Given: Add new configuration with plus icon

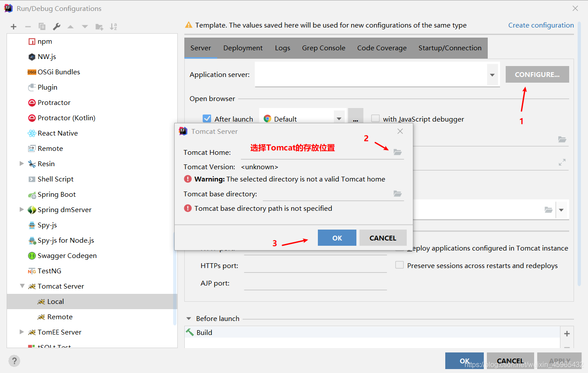Looking at the screenshot, I should [14, 27].
